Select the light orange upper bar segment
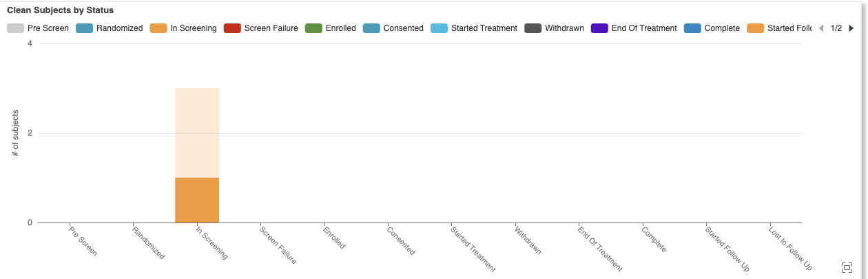This screenshot has width=868, height=279. (x=197, y=132)
